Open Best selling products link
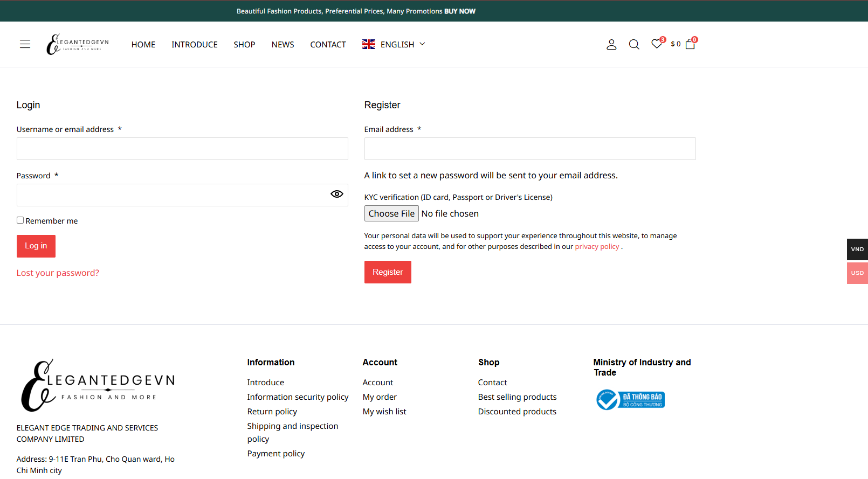Viewport: 868px width, 479px height. [518, 397]
